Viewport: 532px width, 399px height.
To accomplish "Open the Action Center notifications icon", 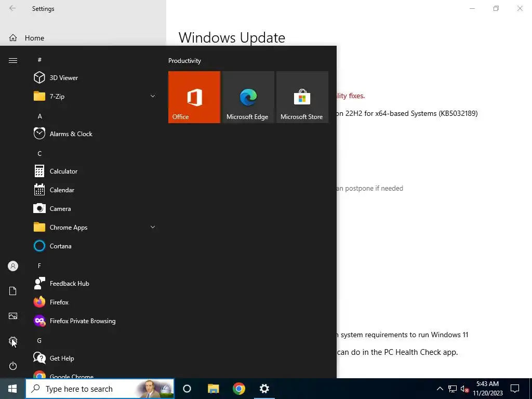I will coord(515,389).
